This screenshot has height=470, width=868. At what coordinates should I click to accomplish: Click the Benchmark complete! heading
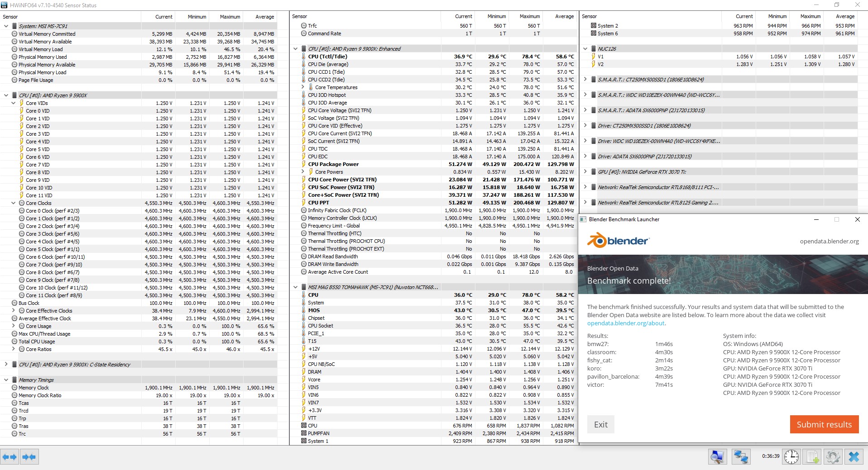[629, 280]
